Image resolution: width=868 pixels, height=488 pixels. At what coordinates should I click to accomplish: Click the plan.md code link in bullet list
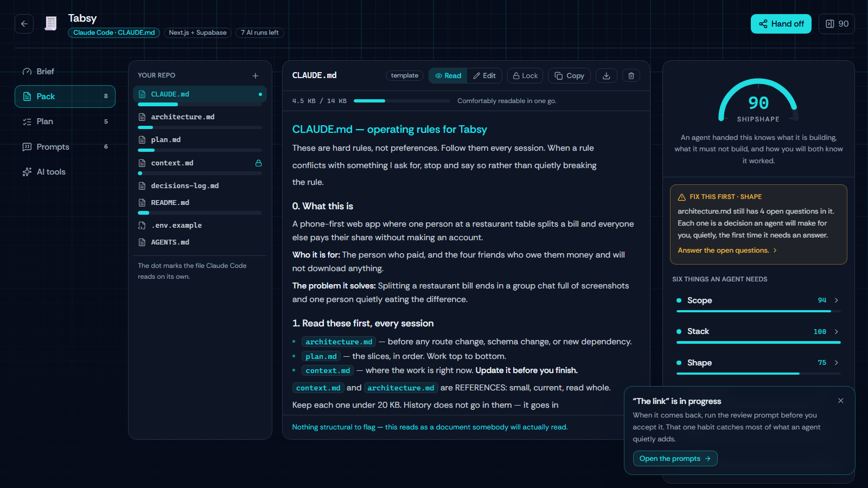click(321, 356)
